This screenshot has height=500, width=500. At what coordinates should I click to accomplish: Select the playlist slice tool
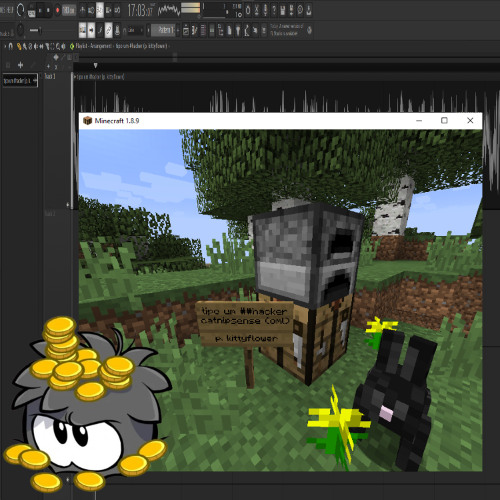coord(47,46)
